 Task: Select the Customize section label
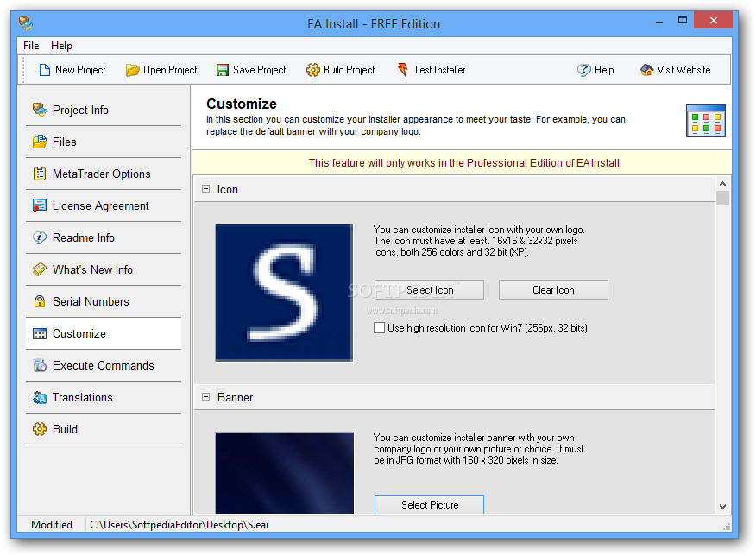[79, 333]
